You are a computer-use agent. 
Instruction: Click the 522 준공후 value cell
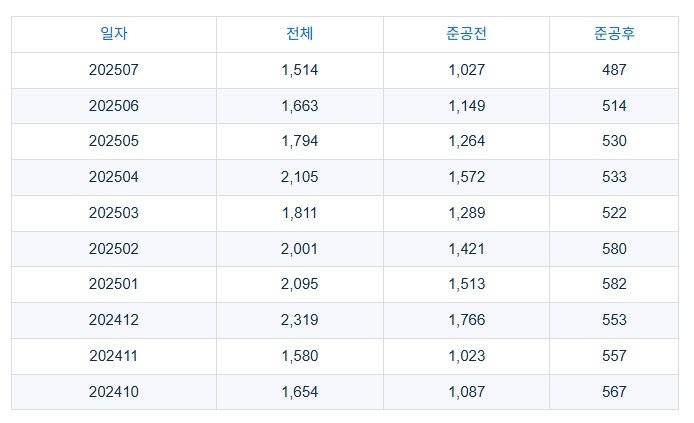click(x=614, y=213)
